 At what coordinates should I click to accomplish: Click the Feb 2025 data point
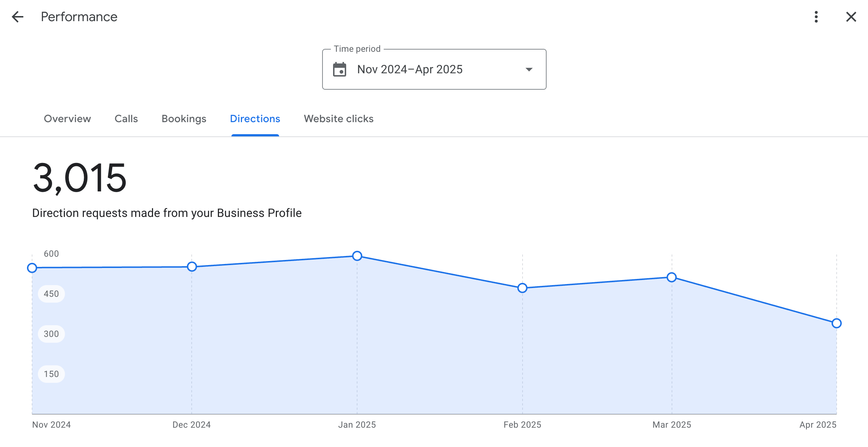click(522, 288)
